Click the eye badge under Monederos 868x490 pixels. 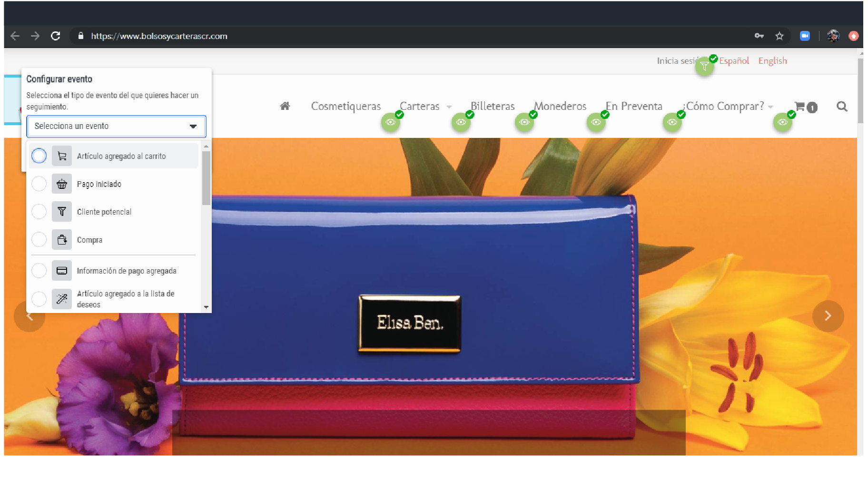click(x=596, y=122)
